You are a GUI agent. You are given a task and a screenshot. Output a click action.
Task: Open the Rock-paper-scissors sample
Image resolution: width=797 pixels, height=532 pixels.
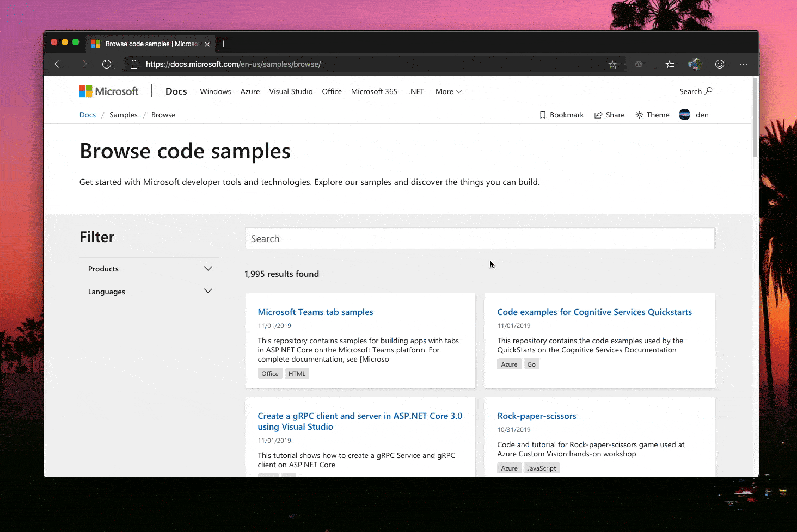pos(537,416)
